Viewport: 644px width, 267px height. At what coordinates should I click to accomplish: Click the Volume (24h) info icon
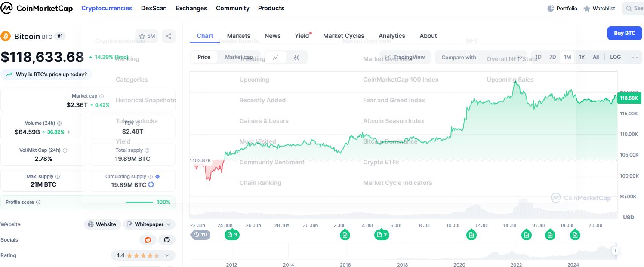[x=59, y=123]
